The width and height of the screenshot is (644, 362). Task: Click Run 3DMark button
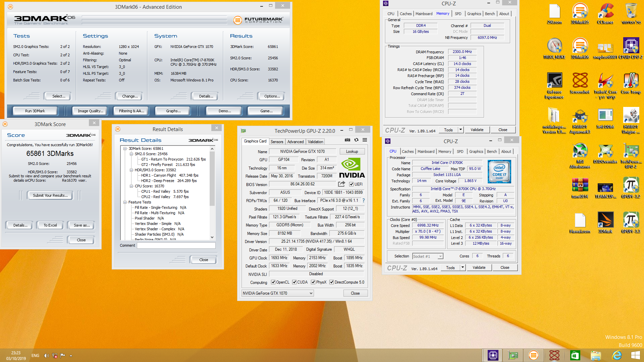pos(35,111)
